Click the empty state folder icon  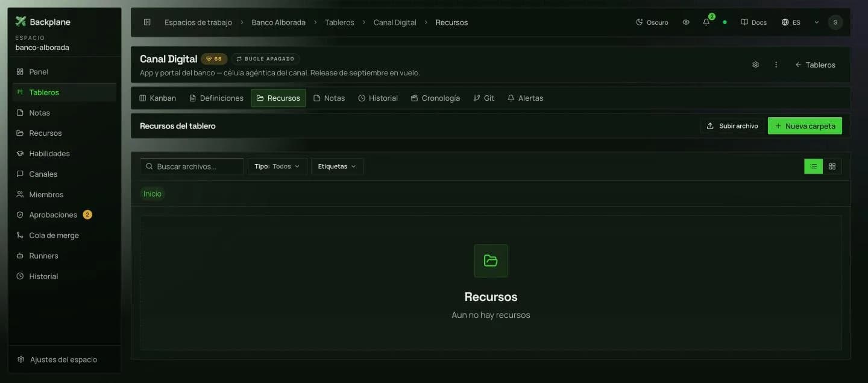pyautogui.click(x=491, y=261)
